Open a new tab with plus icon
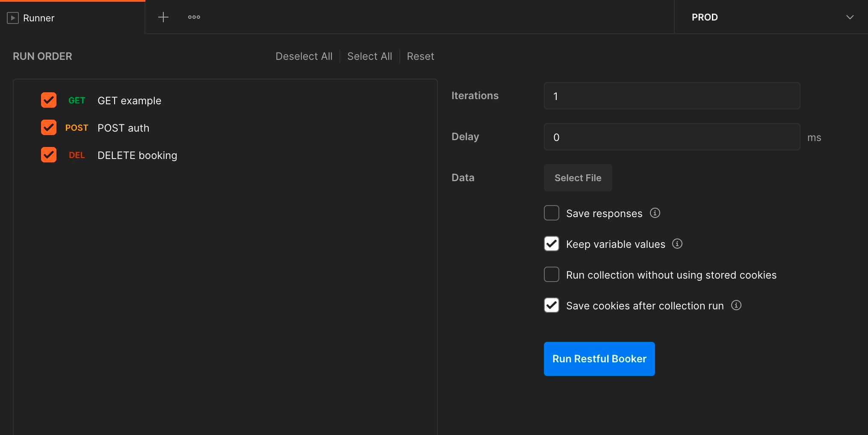The height and width of the screenshot is (435, 868). click(163, 17)
